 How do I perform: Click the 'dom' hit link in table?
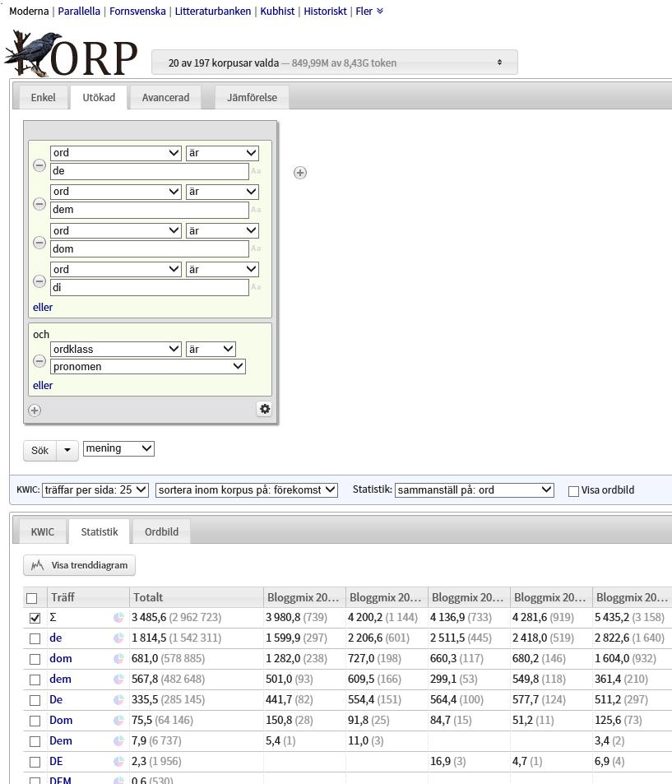61,658
